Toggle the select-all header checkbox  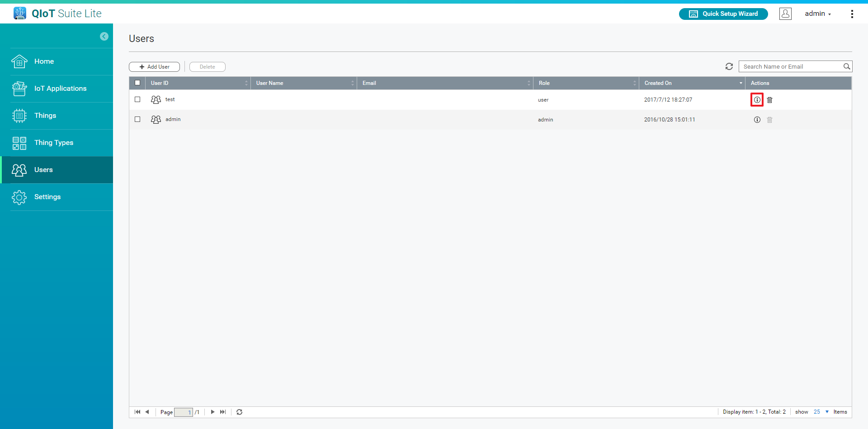(x=137, y=83)
